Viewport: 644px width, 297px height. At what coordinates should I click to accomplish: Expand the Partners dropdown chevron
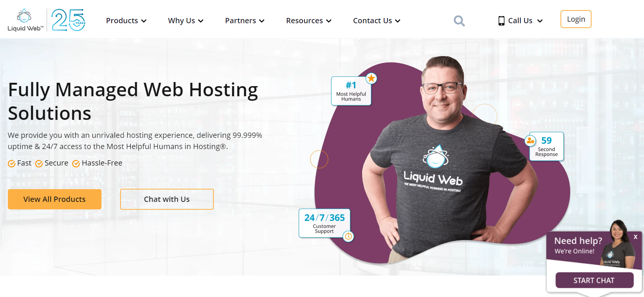tap(262, 21)
